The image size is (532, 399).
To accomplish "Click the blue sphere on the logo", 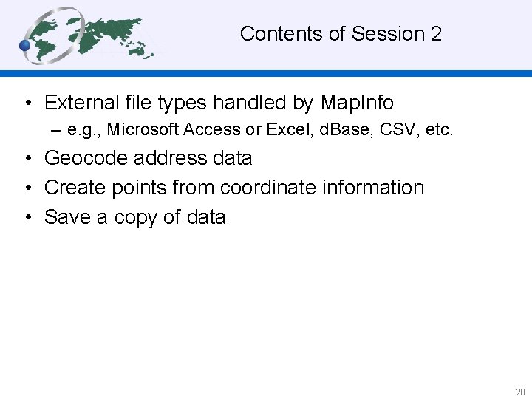I will pos(25,46).
